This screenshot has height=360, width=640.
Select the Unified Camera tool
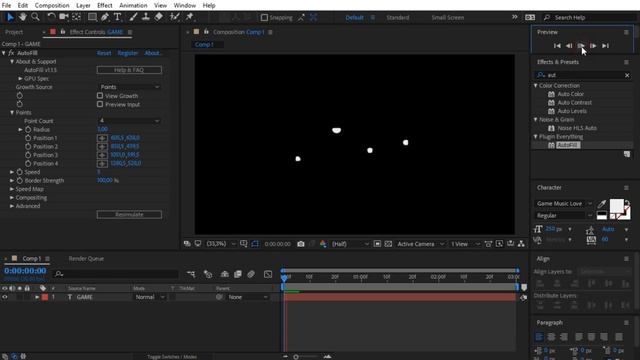pos(64,17)
